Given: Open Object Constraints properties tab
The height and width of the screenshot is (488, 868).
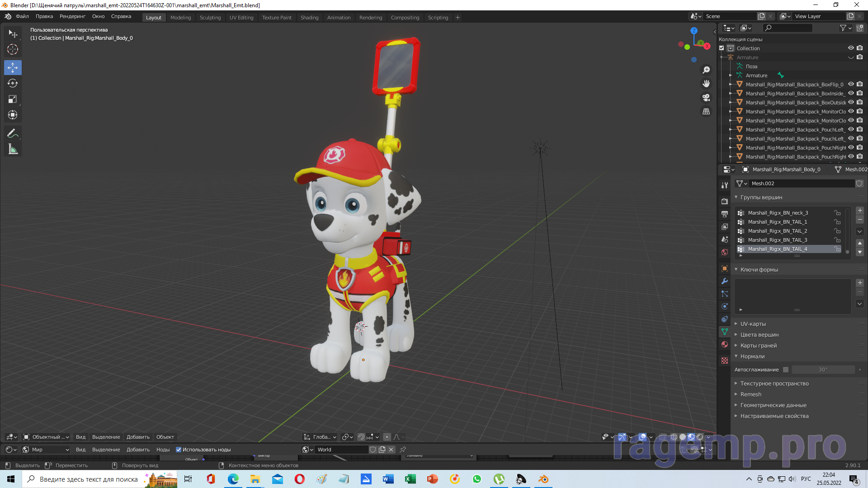Looking at the screenshot, I should click(725, 319).
